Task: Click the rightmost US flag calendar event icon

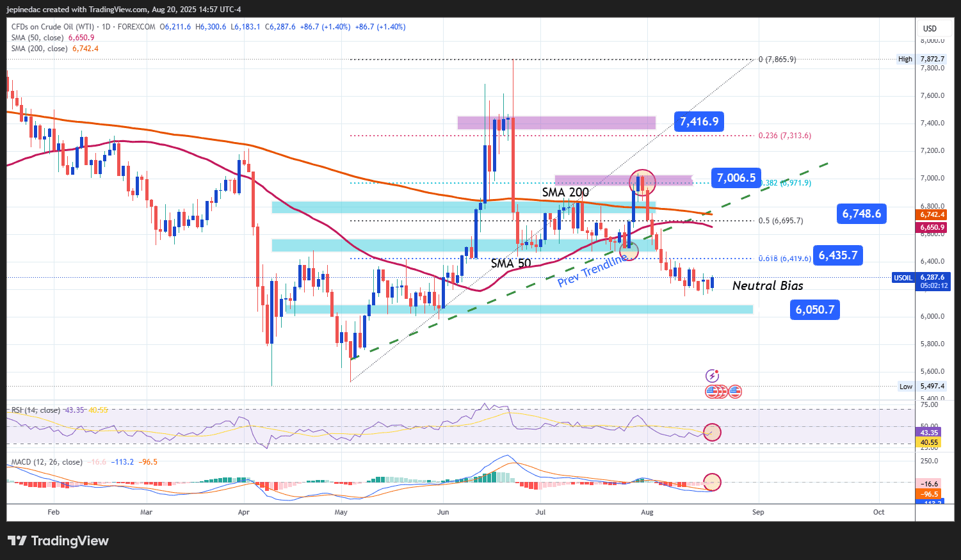Action: 734,391
